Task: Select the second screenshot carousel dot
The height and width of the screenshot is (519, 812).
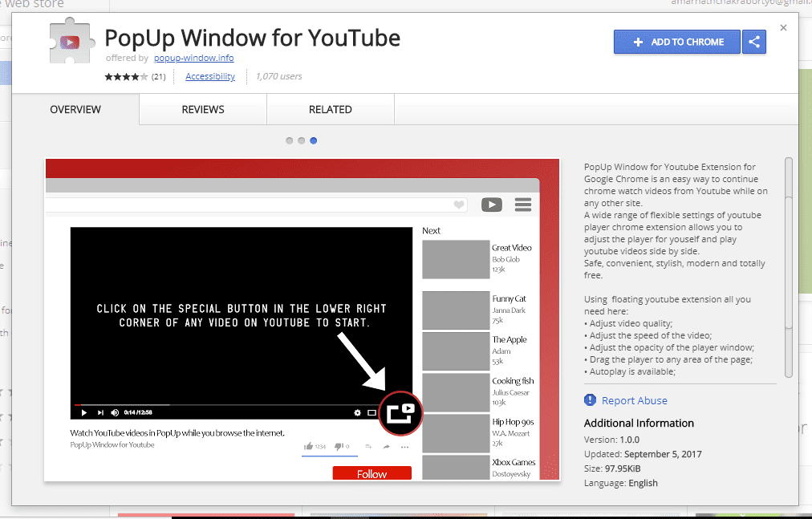Action: point(302,140)
